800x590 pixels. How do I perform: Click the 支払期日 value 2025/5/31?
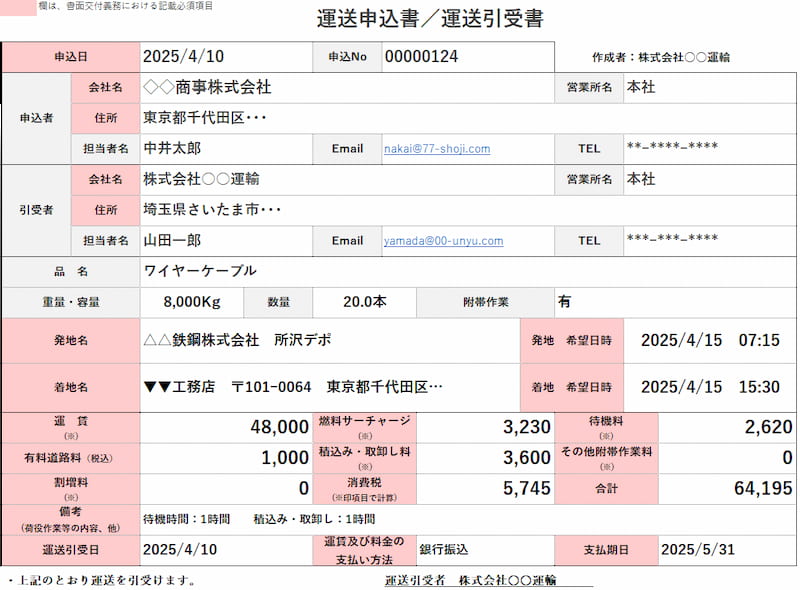point(697,550)
